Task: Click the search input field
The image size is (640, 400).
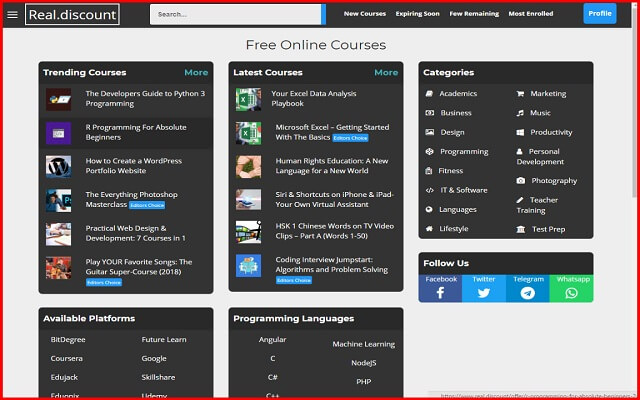Action: (236, 14)
